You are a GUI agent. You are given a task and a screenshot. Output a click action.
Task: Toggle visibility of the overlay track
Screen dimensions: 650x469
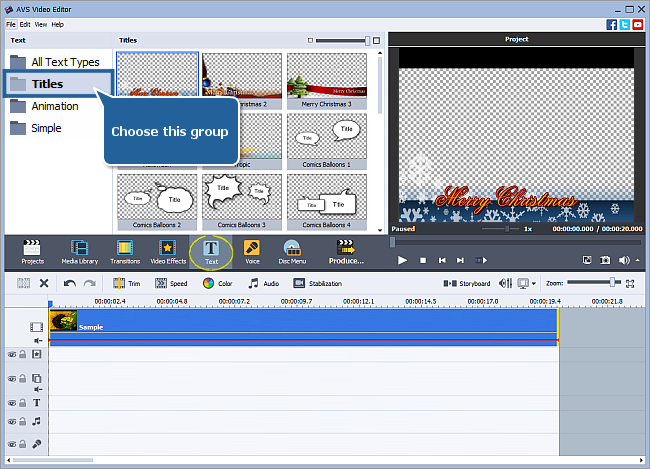12,379
